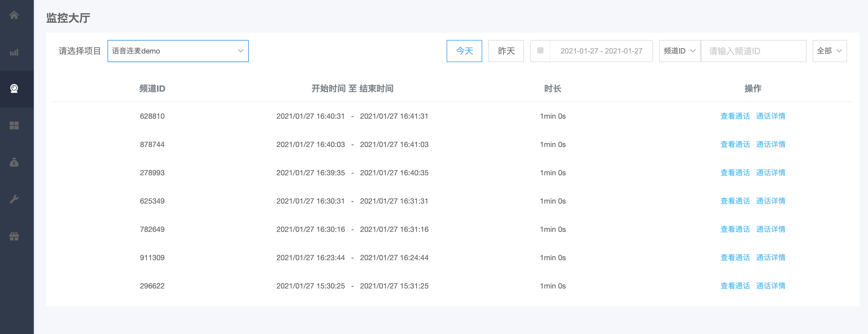Select channel ID 625349 cell
Viewport: 868px width, 334px height.
pos(152,201)
